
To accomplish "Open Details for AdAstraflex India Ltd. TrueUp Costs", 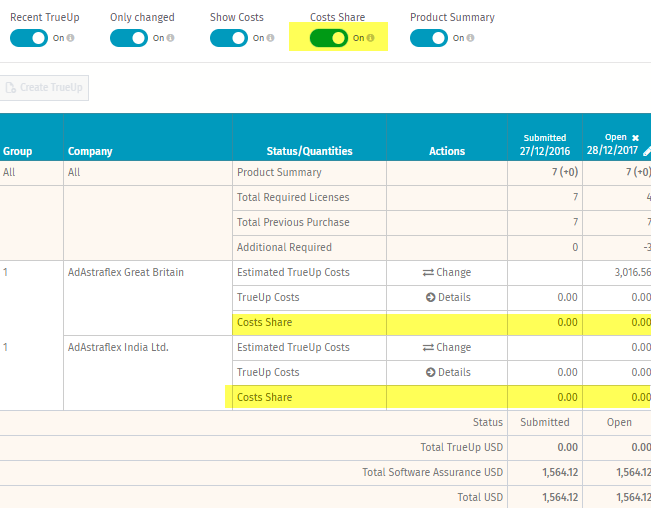I will (447, 372).
